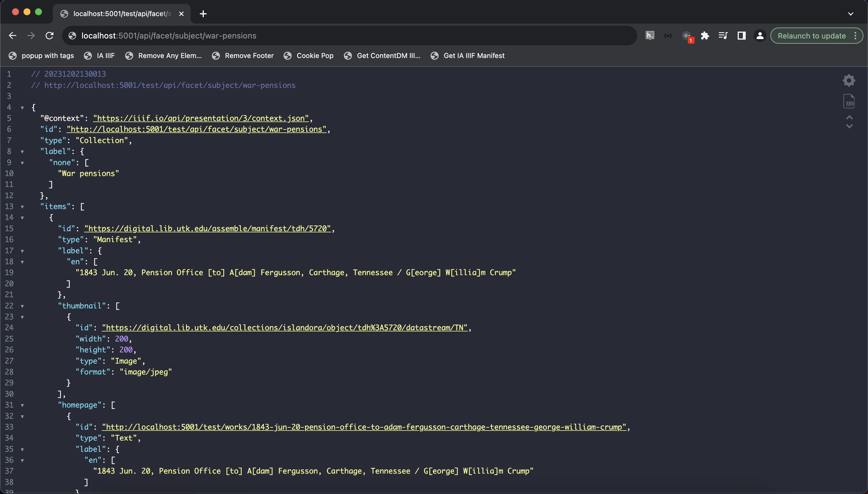Click the Cookie Pop extension icon
The height and width of the screenshot is (494, 868).
287,55
